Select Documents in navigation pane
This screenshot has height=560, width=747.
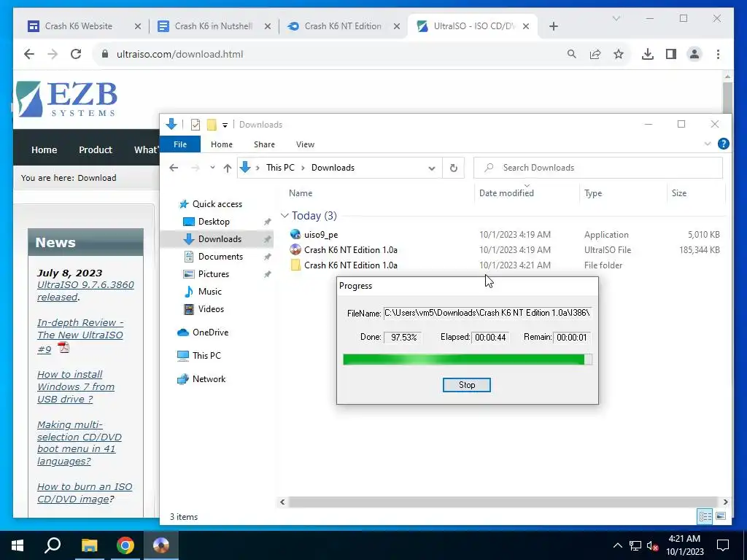(x=220, y=257)
